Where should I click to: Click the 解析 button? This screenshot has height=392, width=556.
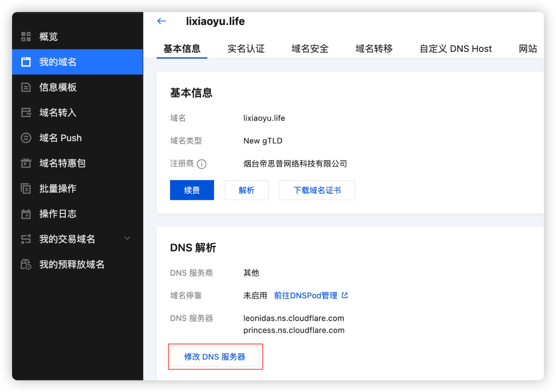pyautogui.click(x=246, y=190)
